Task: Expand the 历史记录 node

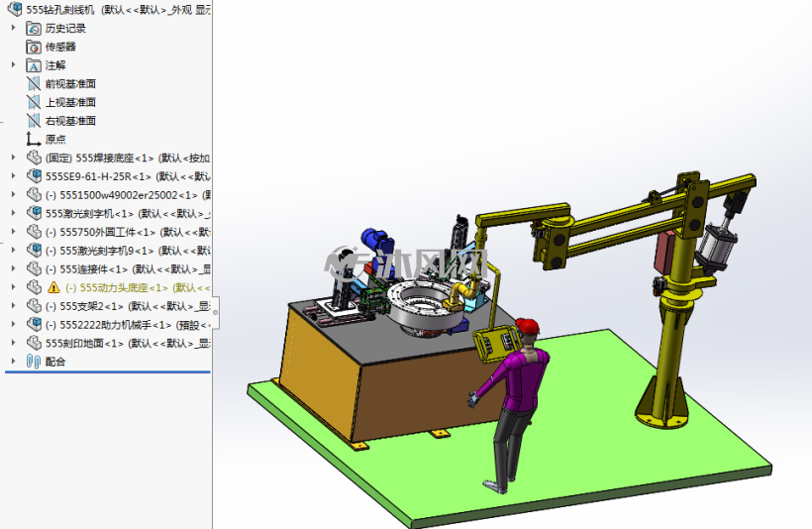Action: [x=14, y=28]
